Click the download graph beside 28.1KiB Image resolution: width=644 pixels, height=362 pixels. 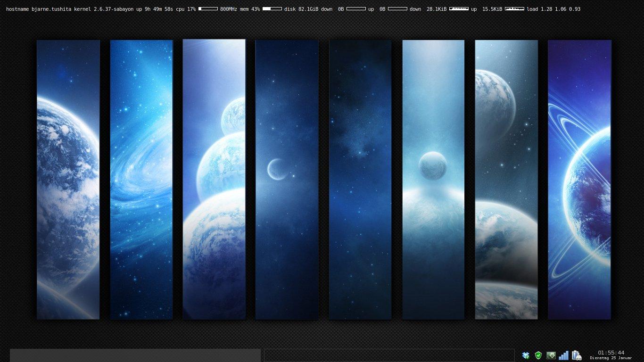[x=459, y=9]
